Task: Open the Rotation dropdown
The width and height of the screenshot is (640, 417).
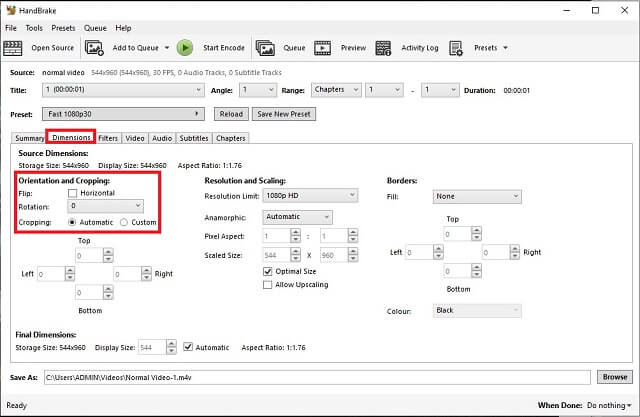Action: click(x=105, y=206)
